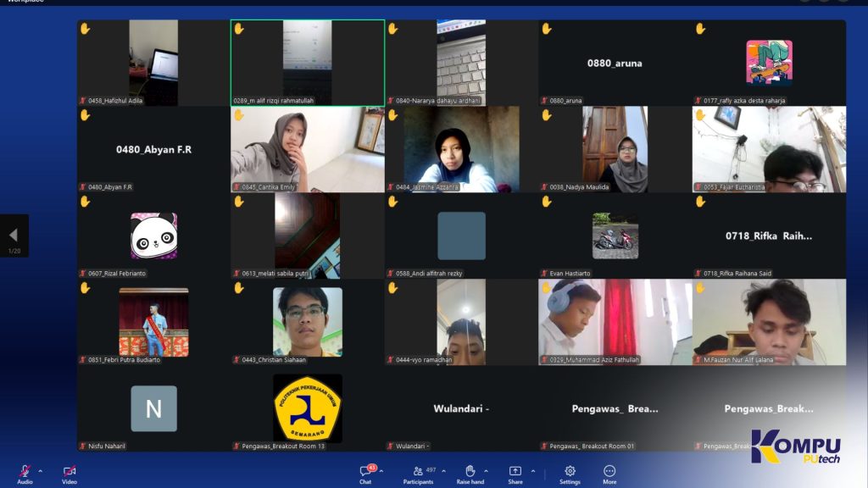The image size is (868, 488).
Task: Select 0329_Muhammad Aziz Fathullah tile
Action: pyautogui.click(x=615, y=322)
